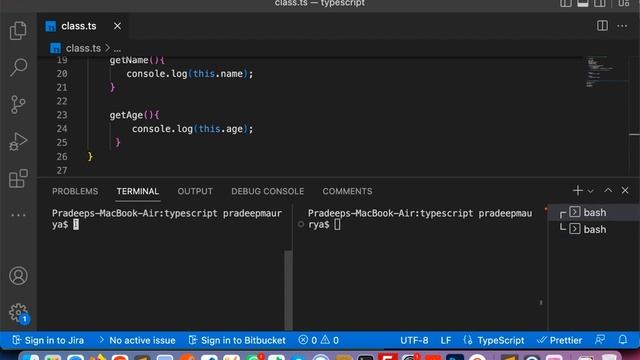The height and width of the screenshot is (360, 640).
Task: Click Sign in to Bitbucket
Action: click(237, 340)
